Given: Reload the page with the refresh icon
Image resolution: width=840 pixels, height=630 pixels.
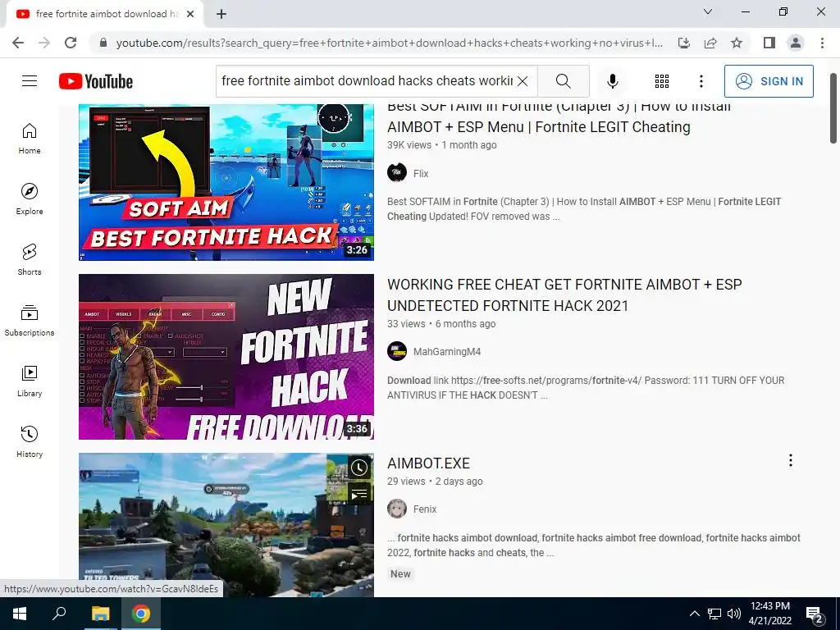Looking at the screenshot, I should click(x=71, y=43).
